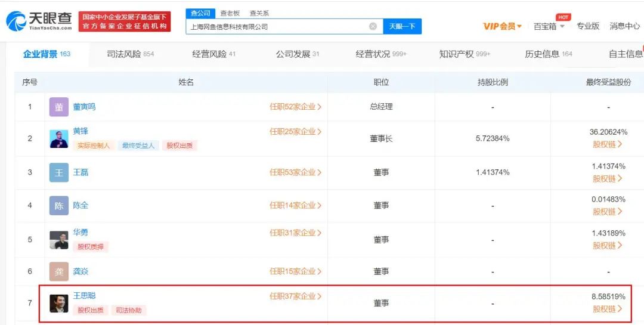Open the VIP会员 dropdown

click(502, 26)
